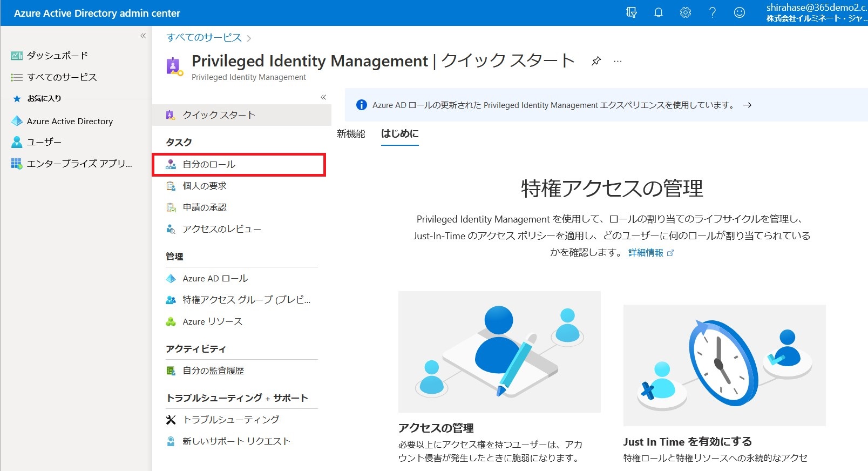Click the blue info icon in banner

click(362, 105)
